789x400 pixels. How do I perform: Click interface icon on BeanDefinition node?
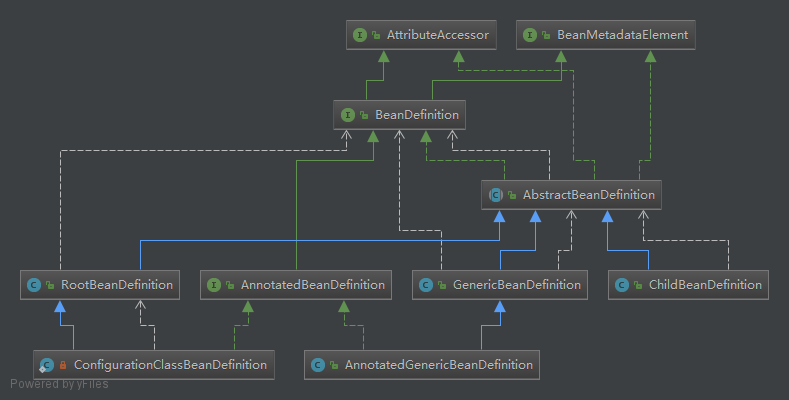click(x=348, y=115)
